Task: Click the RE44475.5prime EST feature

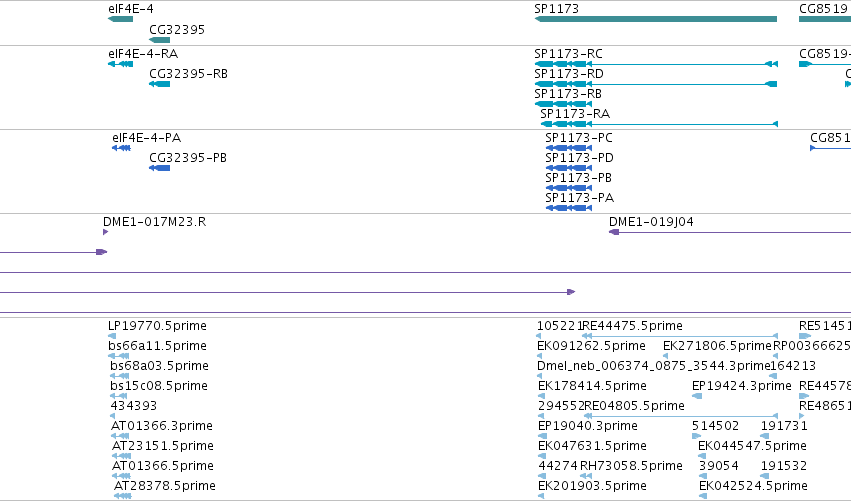Action: 680,336
